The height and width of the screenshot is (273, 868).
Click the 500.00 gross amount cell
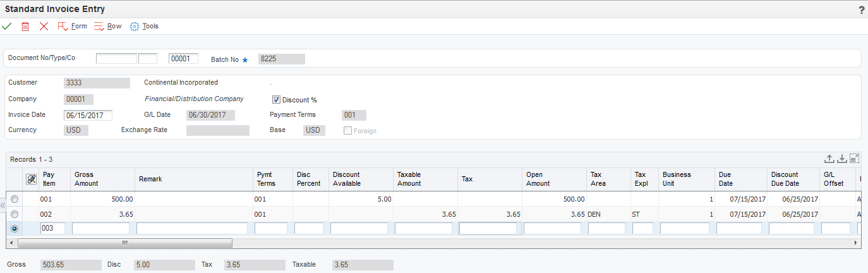click(x=102, y=199)
